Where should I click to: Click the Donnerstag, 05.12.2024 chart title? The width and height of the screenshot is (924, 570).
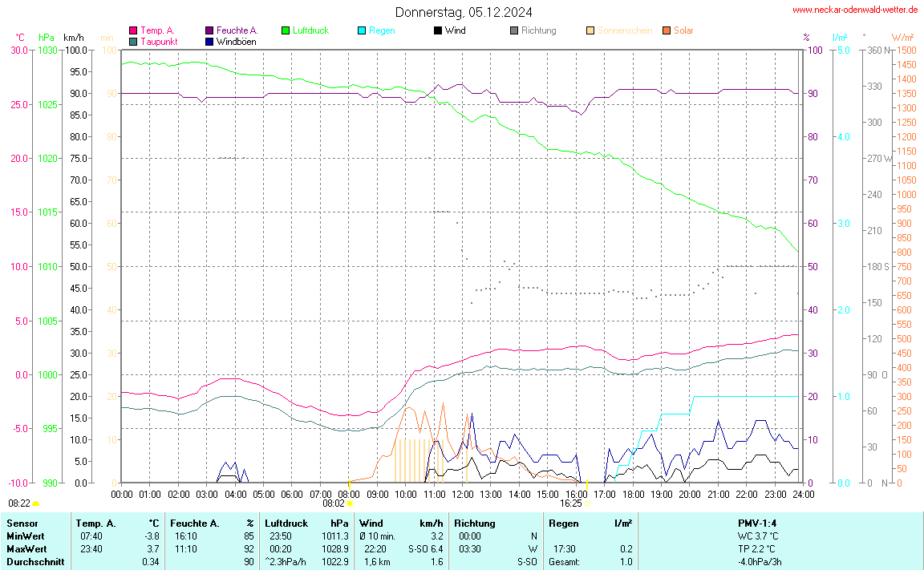463,12
